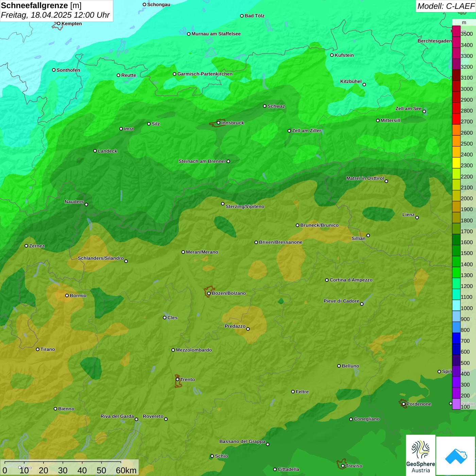The height and width of the screenshot is (476, 476).
Task: Select the Landeck marker dot
Action: [x=95, y=151]
